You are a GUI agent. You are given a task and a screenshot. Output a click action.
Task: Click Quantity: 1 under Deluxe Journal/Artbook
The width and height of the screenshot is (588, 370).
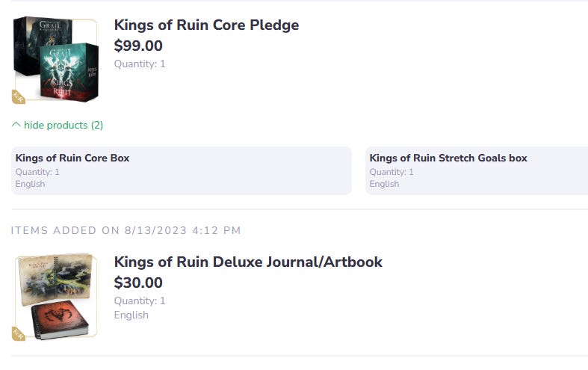(140, 301)
